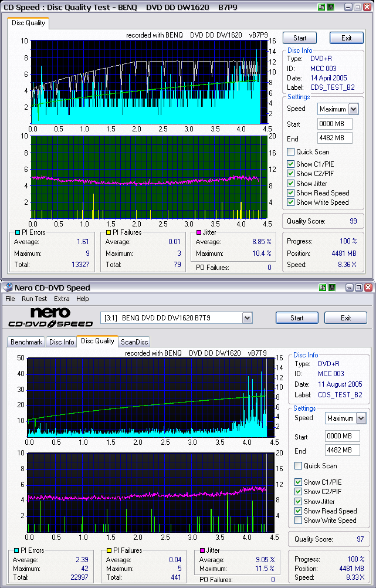Click the floppy save icon in upper window title bar
Screen dimensions: 376x588
tap(331, 6)
